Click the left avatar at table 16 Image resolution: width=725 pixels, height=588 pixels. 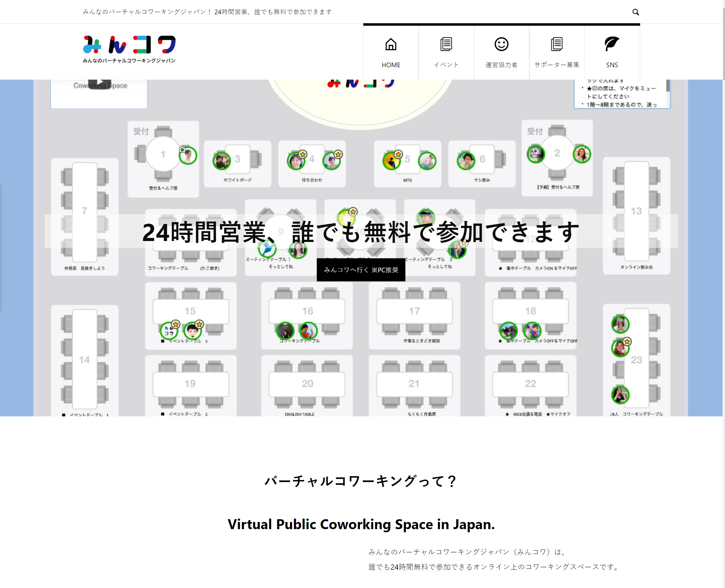(285, 331)
